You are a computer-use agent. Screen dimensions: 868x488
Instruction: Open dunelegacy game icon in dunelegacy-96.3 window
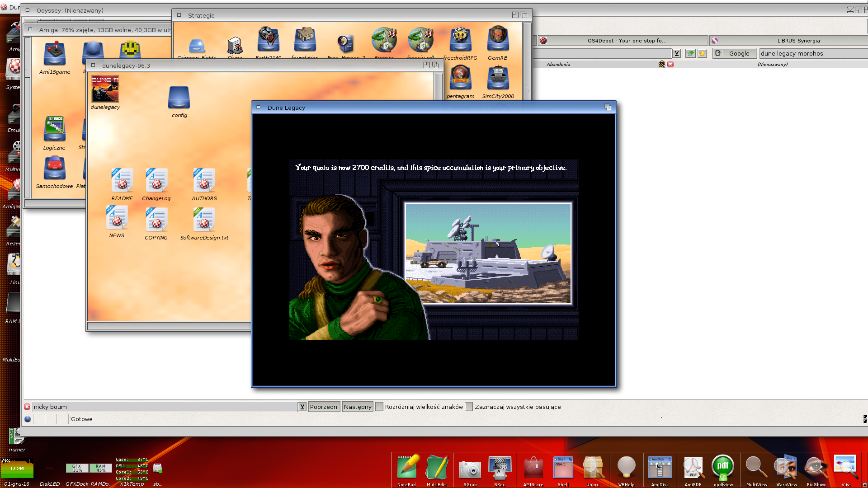[x=105, y=89]
